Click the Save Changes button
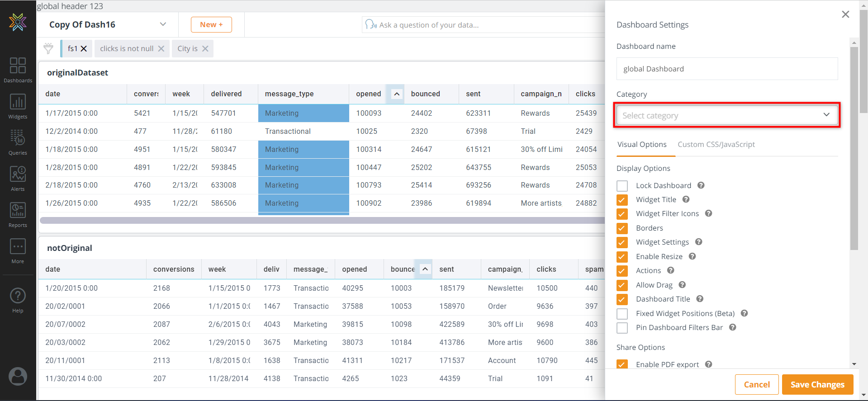 coord(817,384)
